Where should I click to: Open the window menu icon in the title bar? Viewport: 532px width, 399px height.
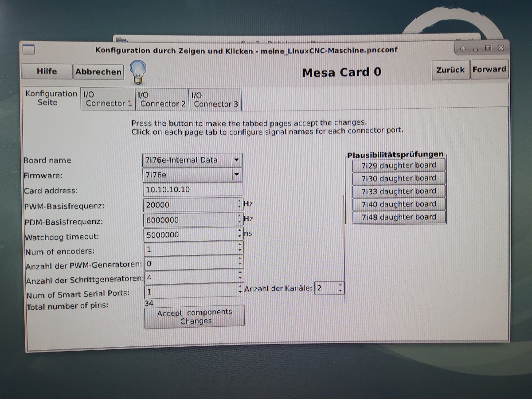coord(28,49)
